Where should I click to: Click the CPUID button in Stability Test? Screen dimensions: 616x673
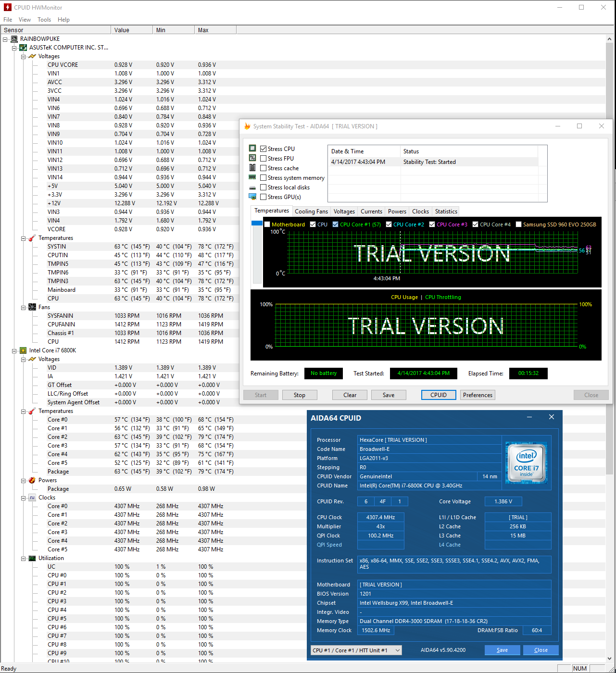[x=439, y=395]
